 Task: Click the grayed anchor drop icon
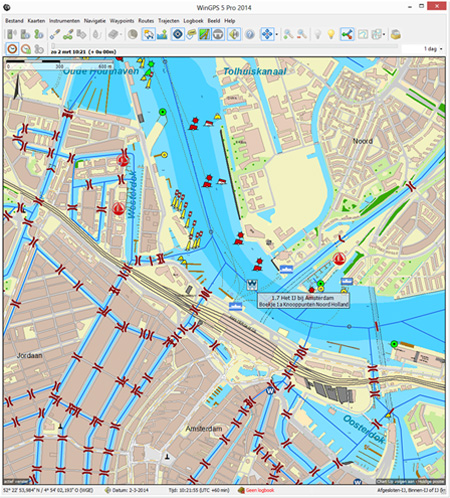pos(97,34)
